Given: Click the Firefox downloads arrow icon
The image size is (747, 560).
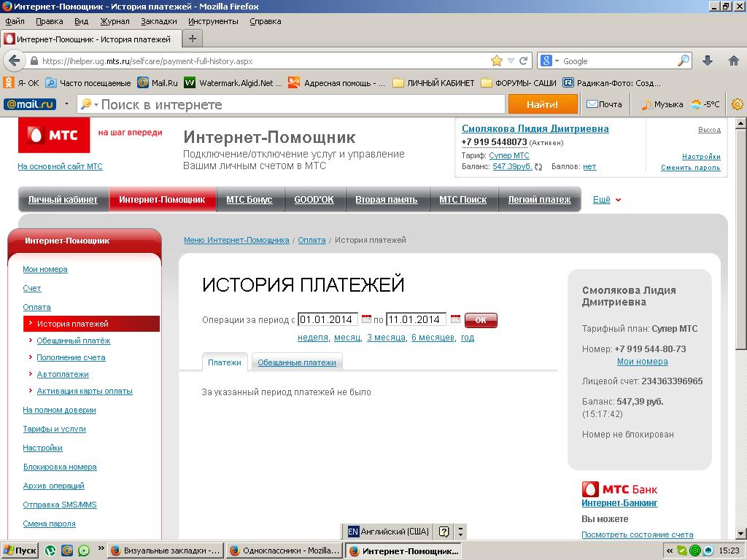Looking at the screenshot, I should 707,61.
